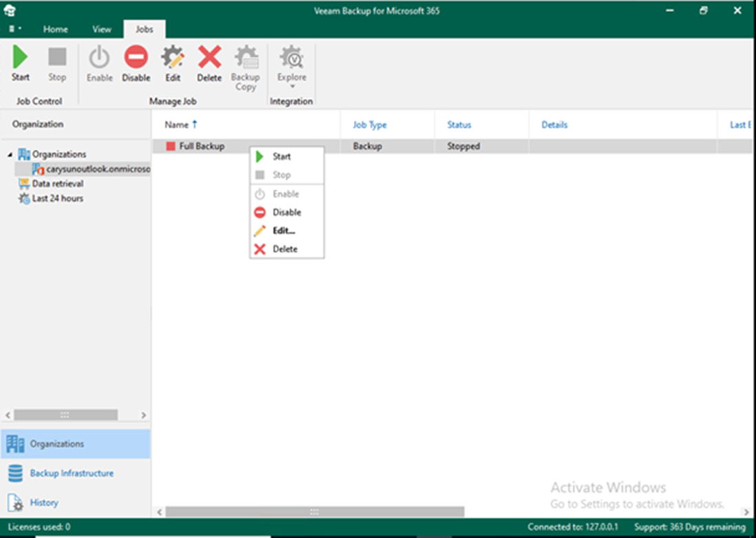Choose Enable in the context menu
The image size is (756, 538).
point(287,194)
